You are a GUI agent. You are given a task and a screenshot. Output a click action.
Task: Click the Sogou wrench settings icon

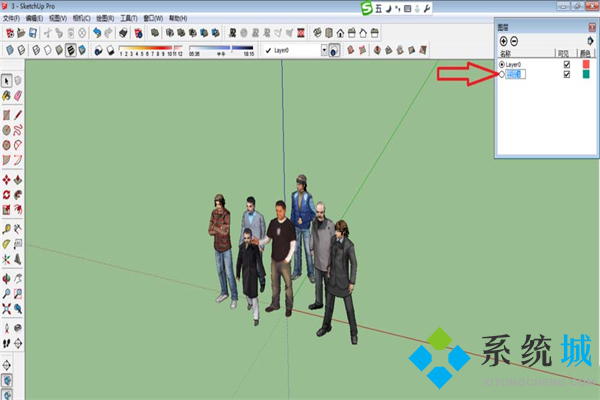coord(427,8)
